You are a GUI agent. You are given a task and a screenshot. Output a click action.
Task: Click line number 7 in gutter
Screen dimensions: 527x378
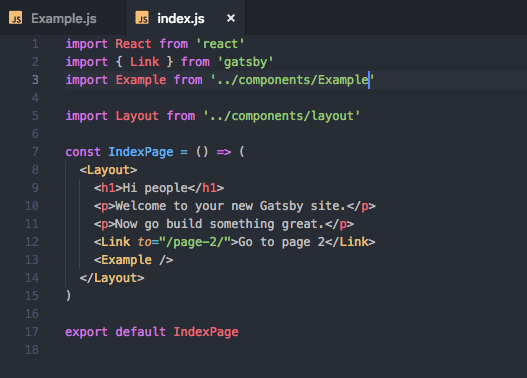[x=35, y=152]
